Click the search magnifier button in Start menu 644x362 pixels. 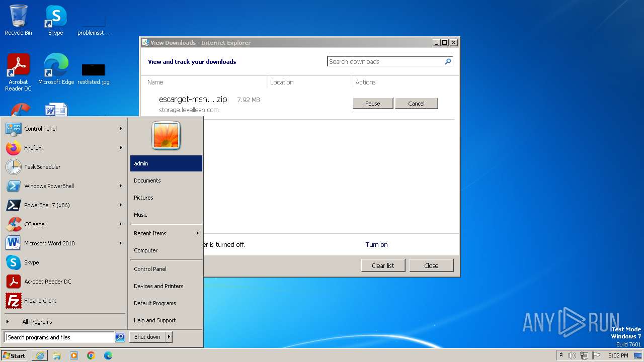[x=120, y=337]
